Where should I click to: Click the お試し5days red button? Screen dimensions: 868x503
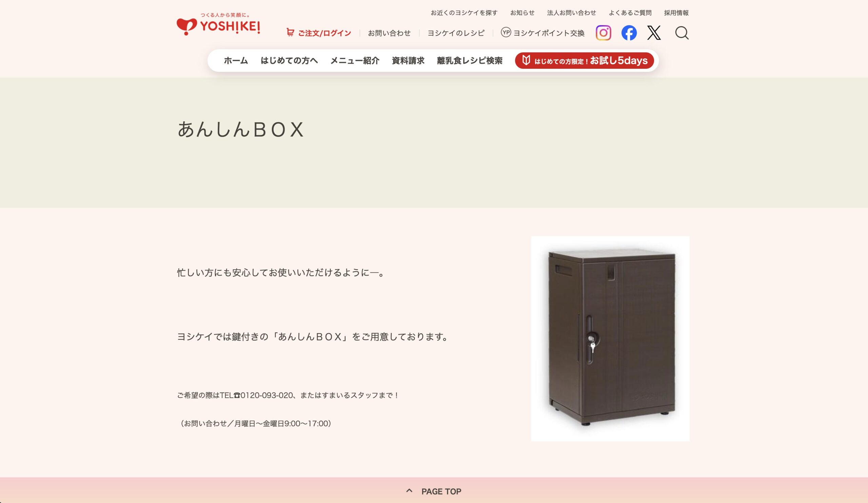(x=585, y=61)
